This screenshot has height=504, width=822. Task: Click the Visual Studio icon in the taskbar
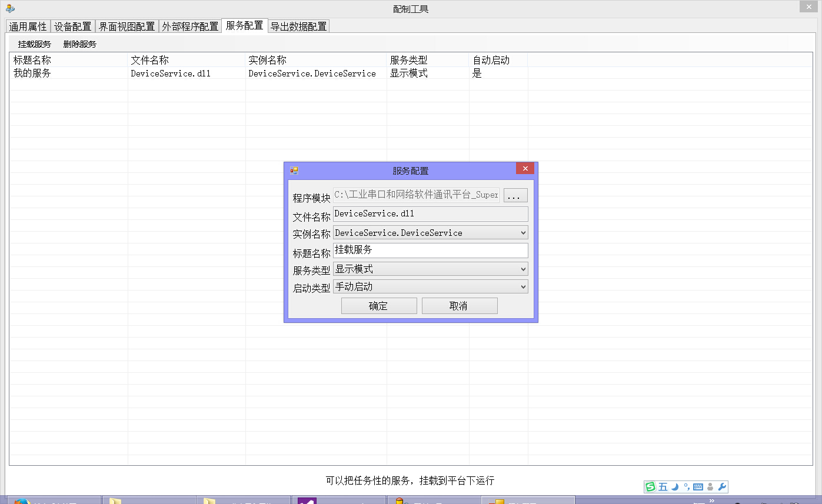point(308,501)
